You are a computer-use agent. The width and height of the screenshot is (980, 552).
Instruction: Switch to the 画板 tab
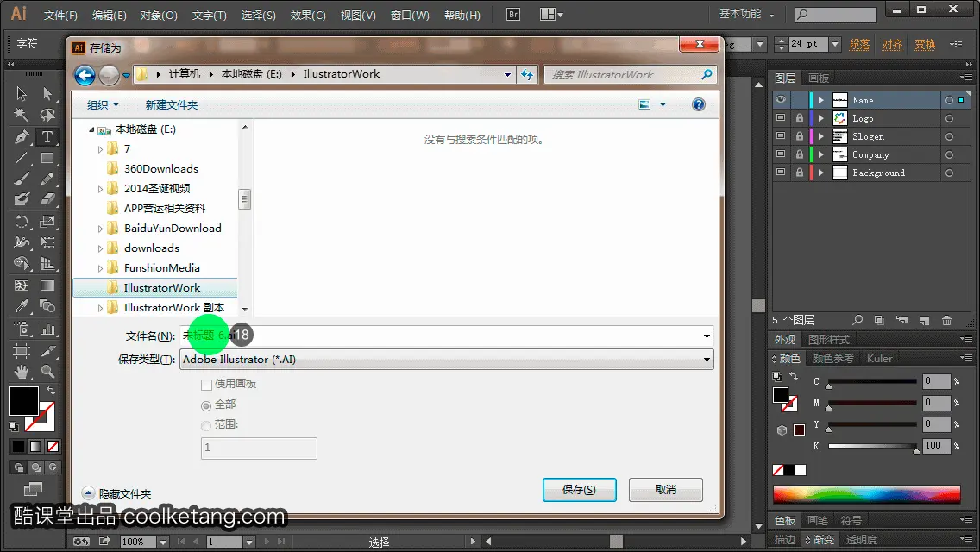click(x=818, y=78)
